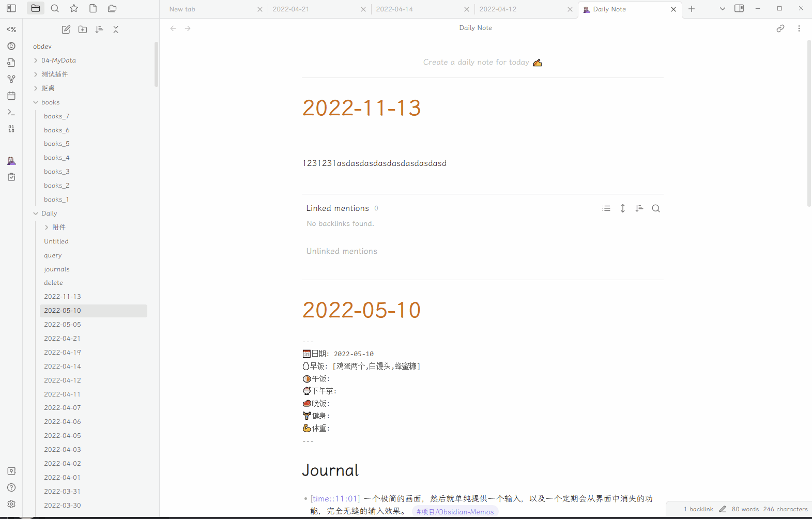The image size is (812, 519).
Task: Open the #项目/Obsidian-Memos tag
Action: [x=455, y=512]
